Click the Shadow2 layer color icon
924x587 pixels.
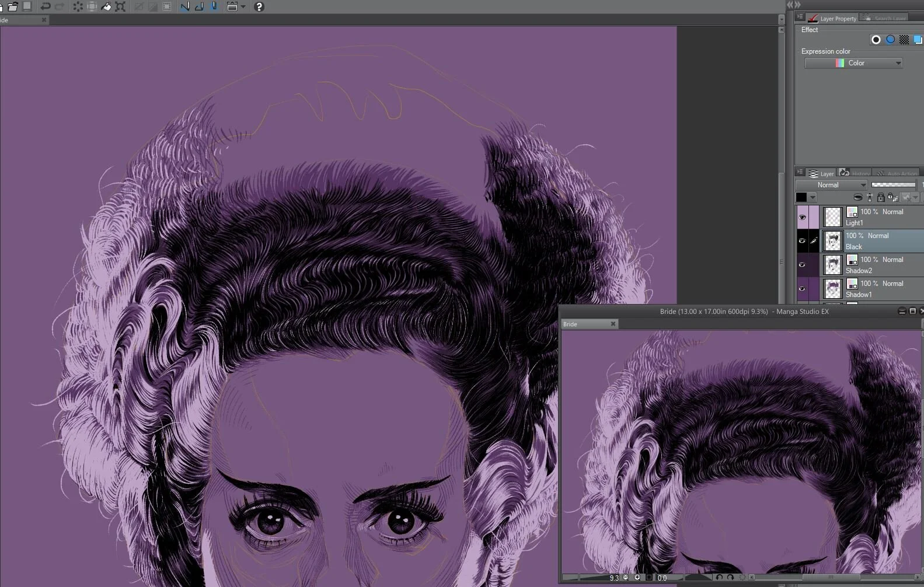[852, 260]
